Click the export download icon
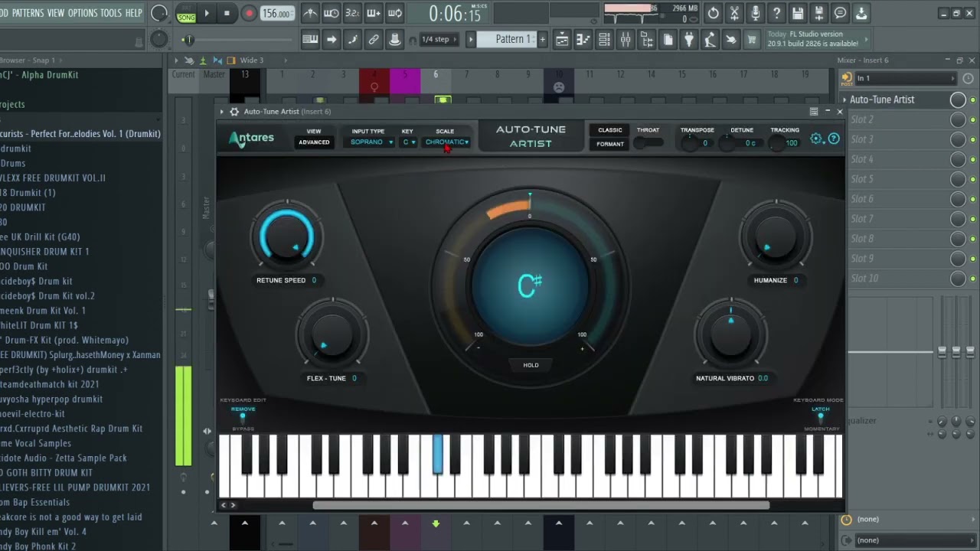Image resolution: width=980 pixels, height=551 pixels. [861, 13]
